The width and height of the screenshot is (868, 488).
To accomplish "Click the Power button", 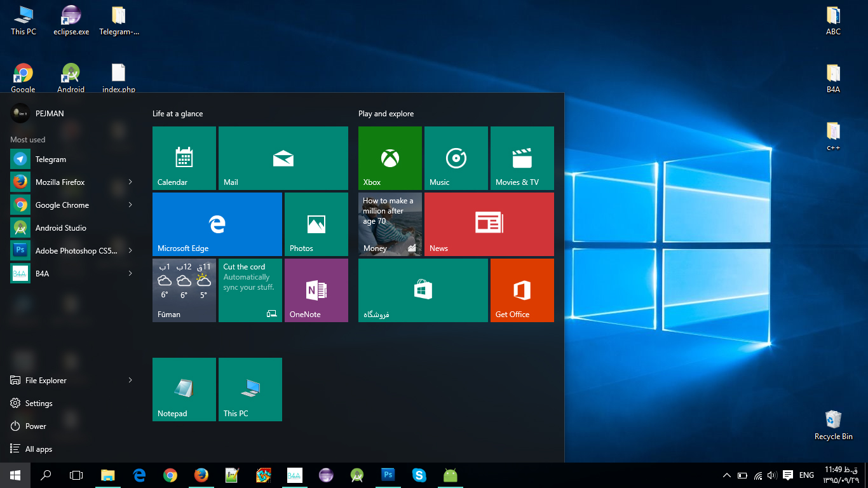I will tap(36, 426).
